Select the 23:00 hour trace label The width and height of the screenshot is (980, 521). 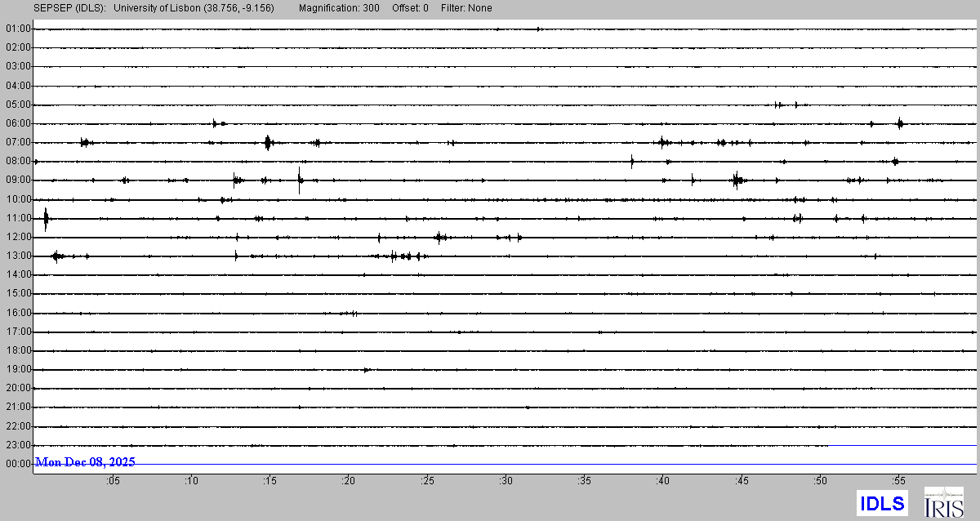tap(18, 445)
